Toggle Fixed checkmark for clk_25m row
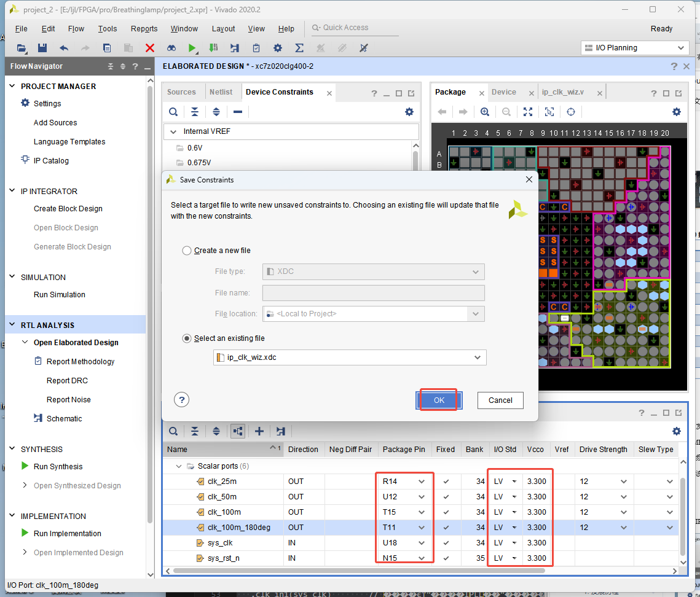The height and width of the screenshot is (597, 700). click(x=446, y=482)
